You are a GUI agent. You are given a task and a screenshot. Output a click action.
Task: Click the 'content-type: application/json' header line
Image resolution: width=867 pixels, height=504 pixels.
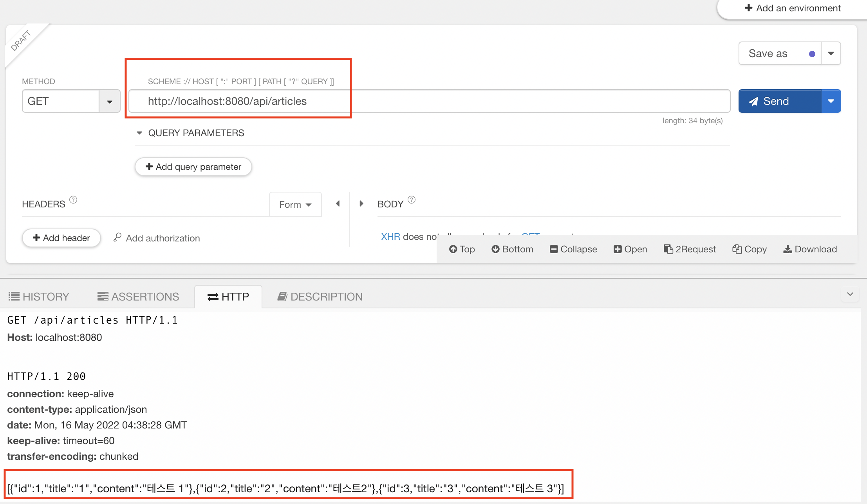coord(77,409)
